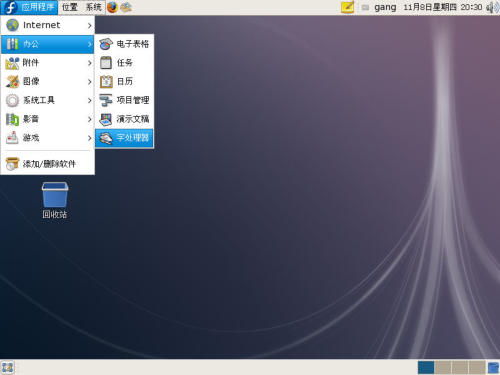Switch to the first workspace
The height and width of the screenshot is (375, 500).
point(426,367)
